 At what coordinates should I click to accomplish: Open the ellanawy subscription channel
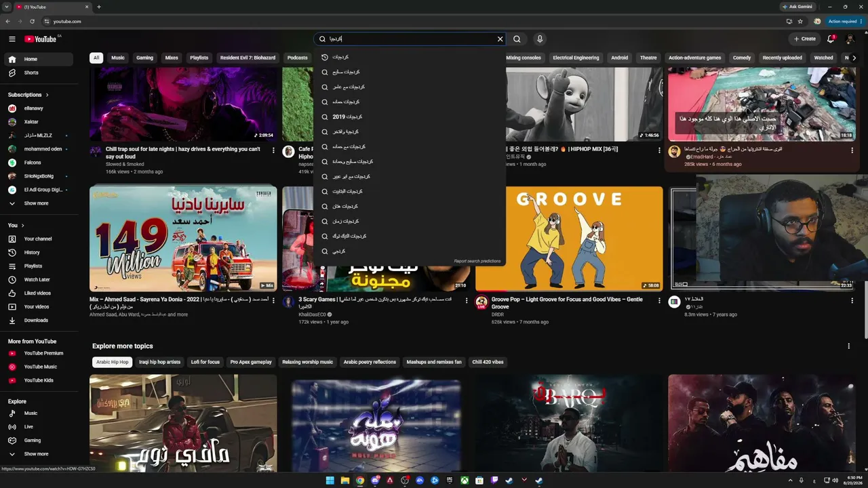(x=40, y=108)
